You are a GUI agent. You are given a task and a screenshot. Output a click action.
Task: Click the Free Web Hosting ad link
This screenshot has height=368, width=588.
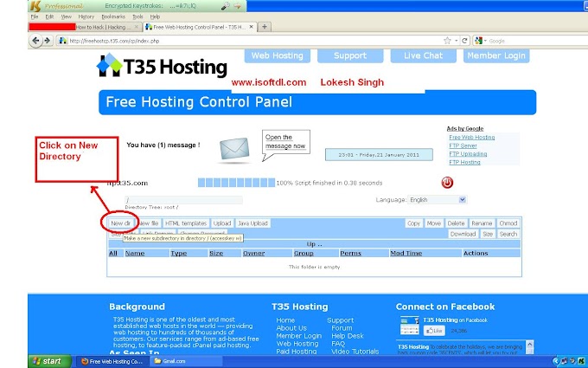pos(472,138)
